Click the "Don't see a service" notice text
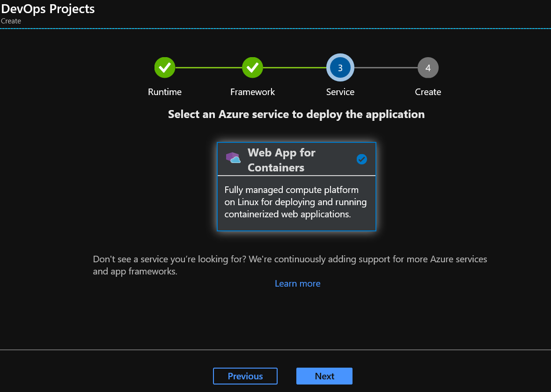 click(290, 265)
